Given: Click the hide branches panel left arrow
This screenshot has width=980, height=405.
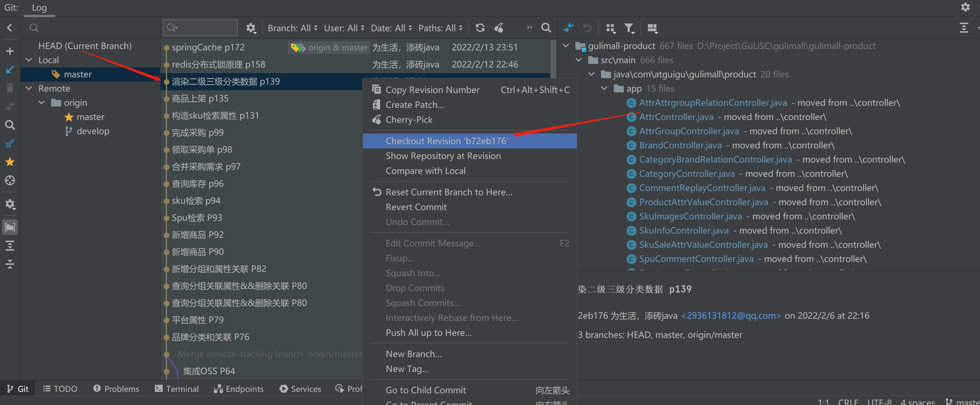Looking at the screenshot, I should point(10,28).
